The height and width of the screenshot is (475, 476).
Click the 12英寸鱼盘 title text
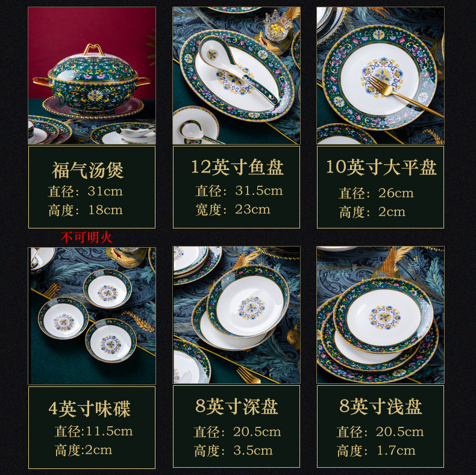[237, 167]
